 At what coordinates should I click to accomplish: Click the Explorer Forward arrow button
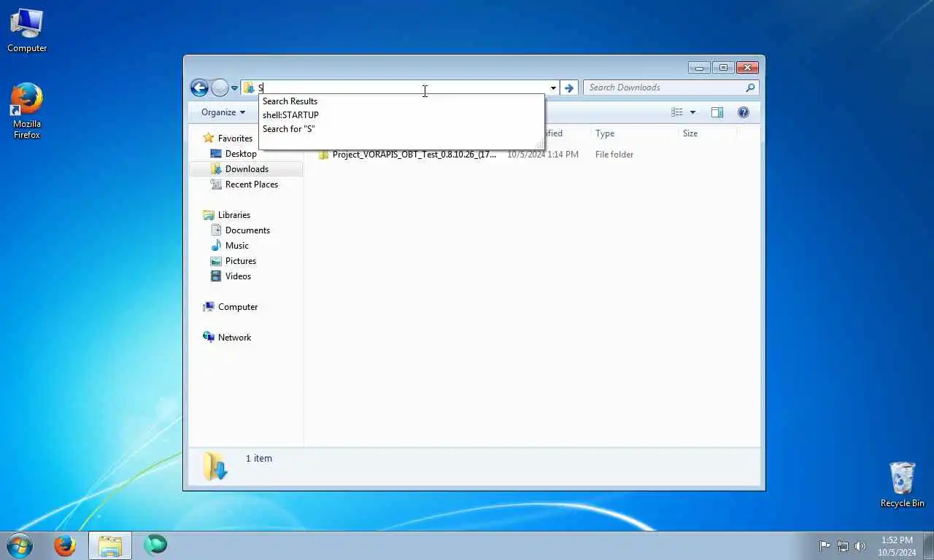click(220, 88)
